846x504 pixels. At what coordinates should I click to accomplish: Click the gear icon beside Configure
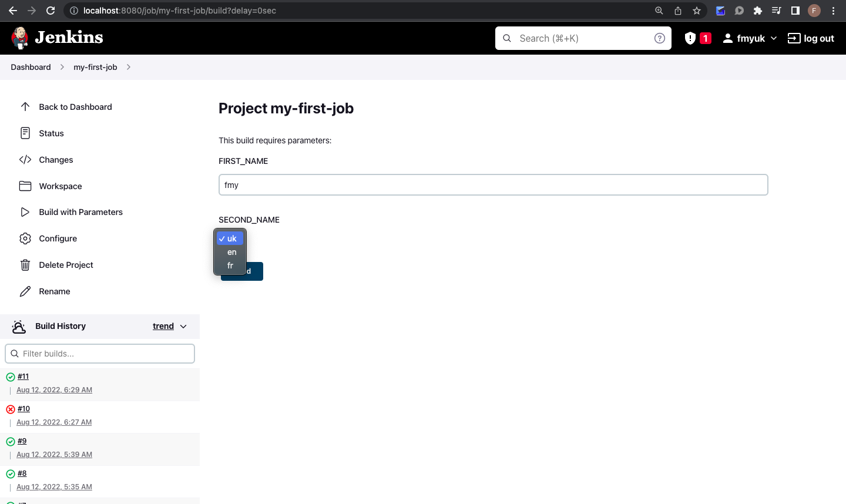pyautogui.click(x=25, y=238)
